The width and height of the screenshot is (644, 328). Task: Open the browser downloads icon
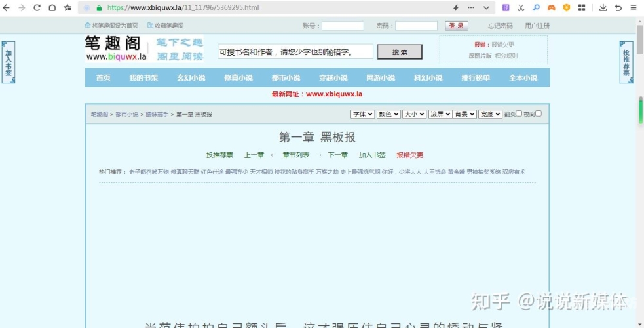tap(603, 7)
